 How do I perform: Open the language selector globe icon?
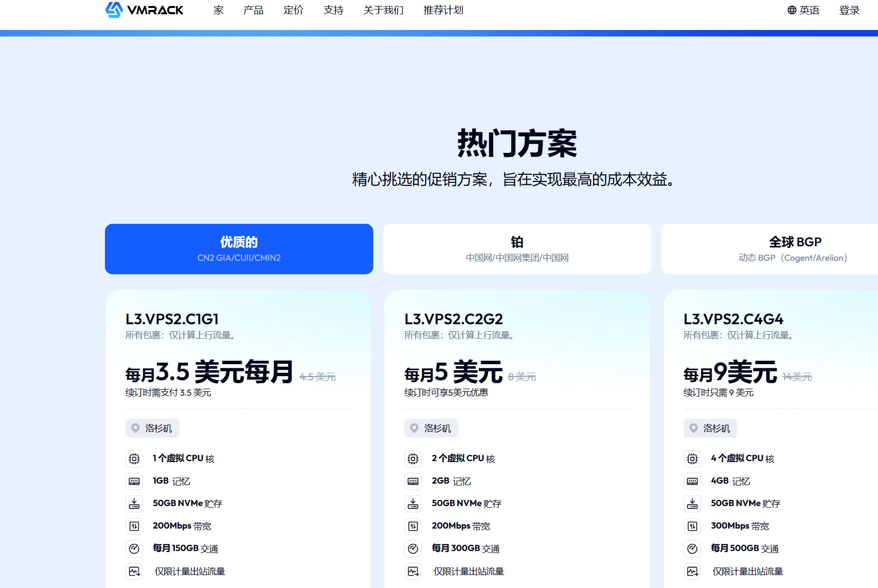(792, 10)
